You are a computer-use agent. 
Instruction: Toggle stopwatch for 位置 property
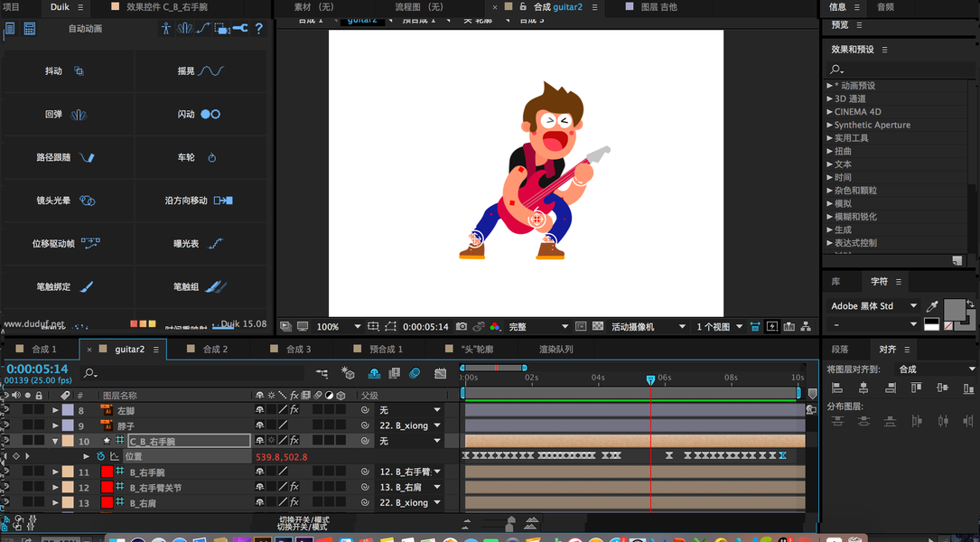100,456
